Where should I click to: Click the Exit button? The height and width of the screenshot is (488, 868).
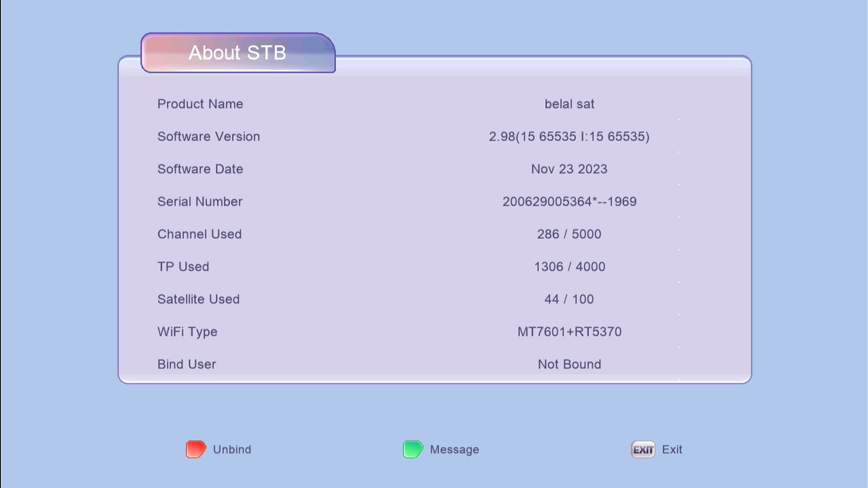pyautogui.click(x=672, y=449)
